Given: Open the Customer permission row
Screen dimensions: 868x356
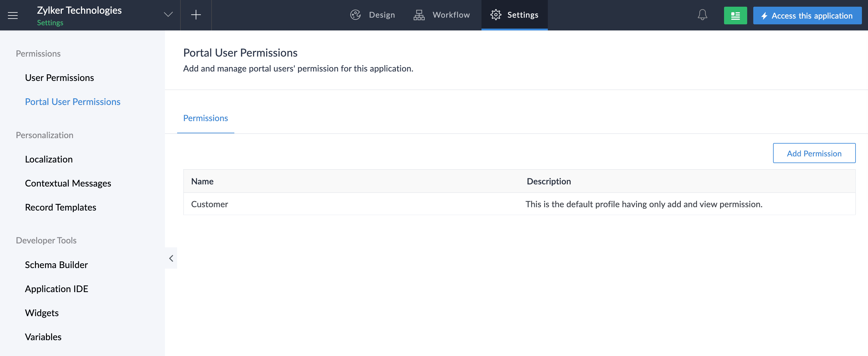Looking at the screenshot, I should 210,204.
